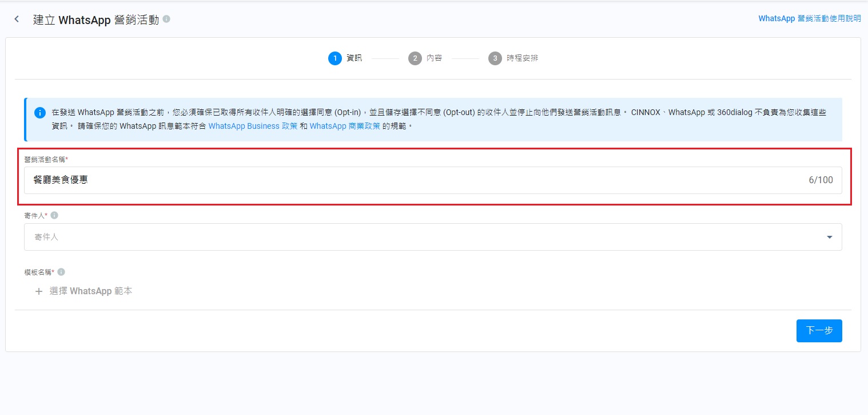Go back using the left chevron arrow
Viewport: 868px width, 415px height.
17,19
